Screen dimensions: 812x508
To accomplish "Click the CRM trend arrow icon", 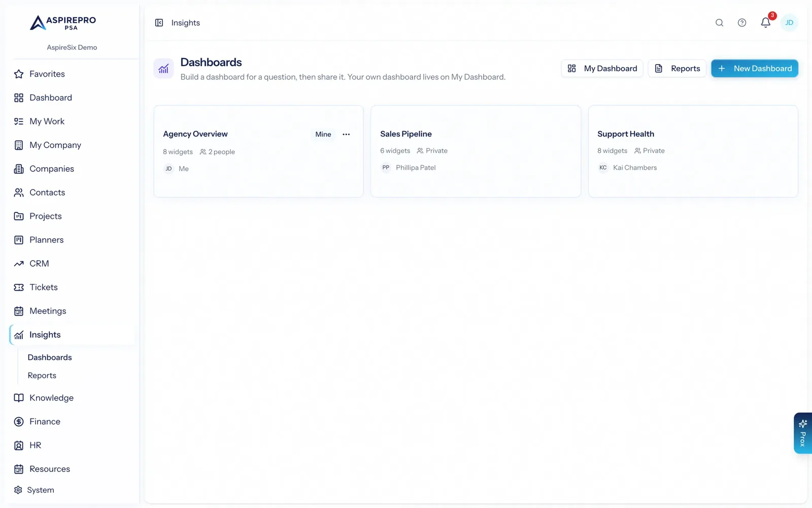I will tap(19, 264).
